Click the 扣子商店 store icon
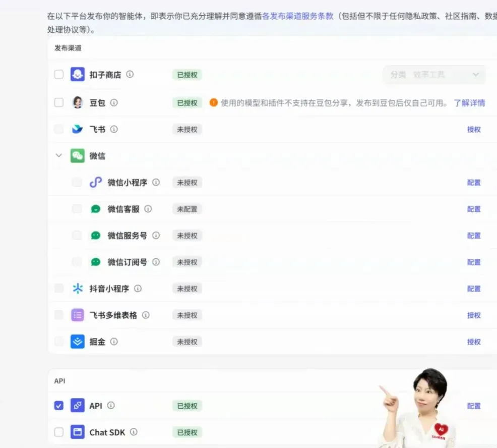Screen dimensions: 497x448 (77, 75)
